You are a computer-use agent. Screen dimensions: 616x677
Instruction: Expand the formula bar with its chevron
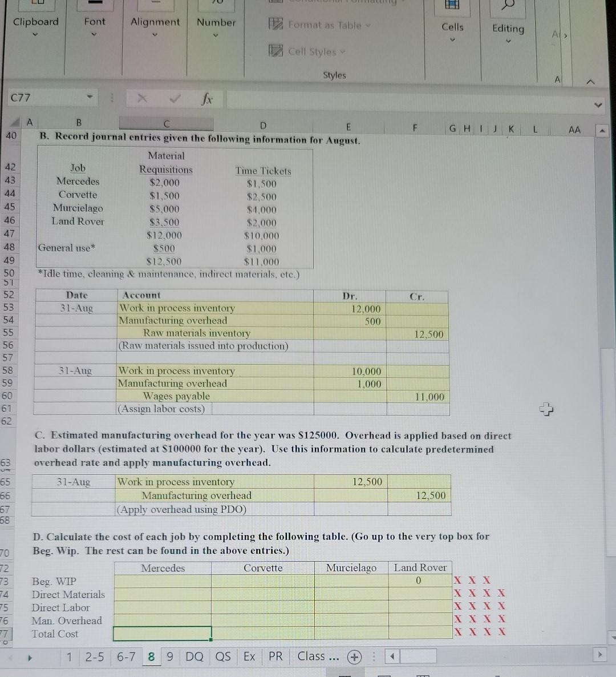[598, 104]
